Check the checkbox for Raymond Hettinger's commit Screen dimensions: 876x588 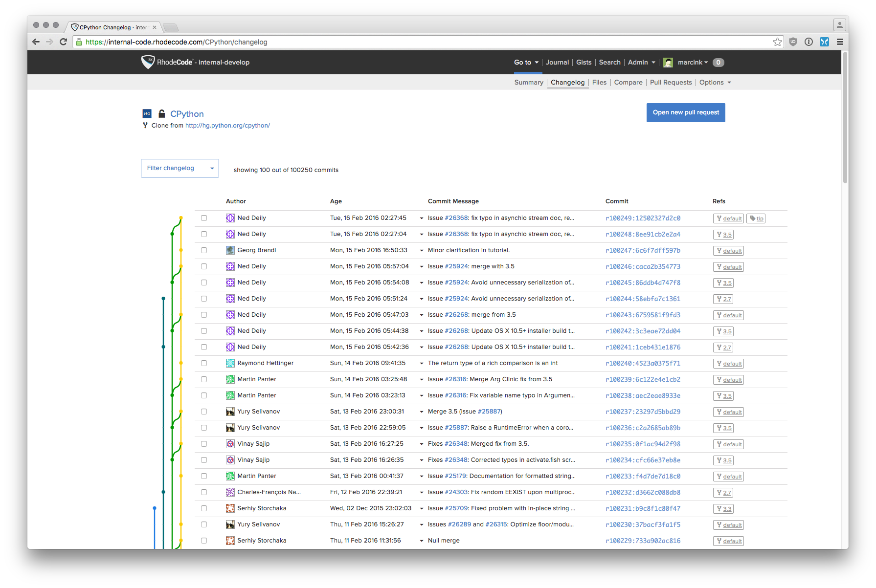point(204,363)
